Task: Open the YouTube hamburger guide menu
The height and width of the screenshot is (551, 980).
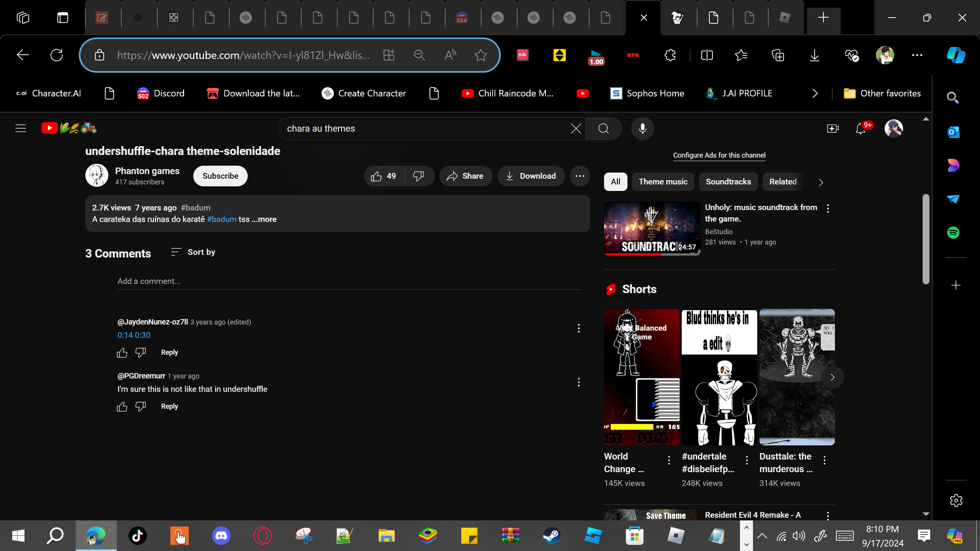Action: click(x=21, y=128)
